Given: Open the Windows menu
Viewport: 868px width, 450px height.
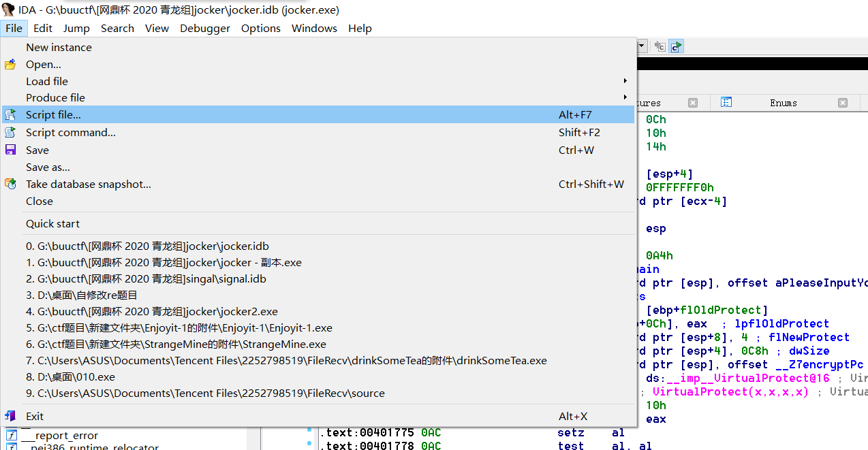Looking at the screenshot, I should (314, 28).
